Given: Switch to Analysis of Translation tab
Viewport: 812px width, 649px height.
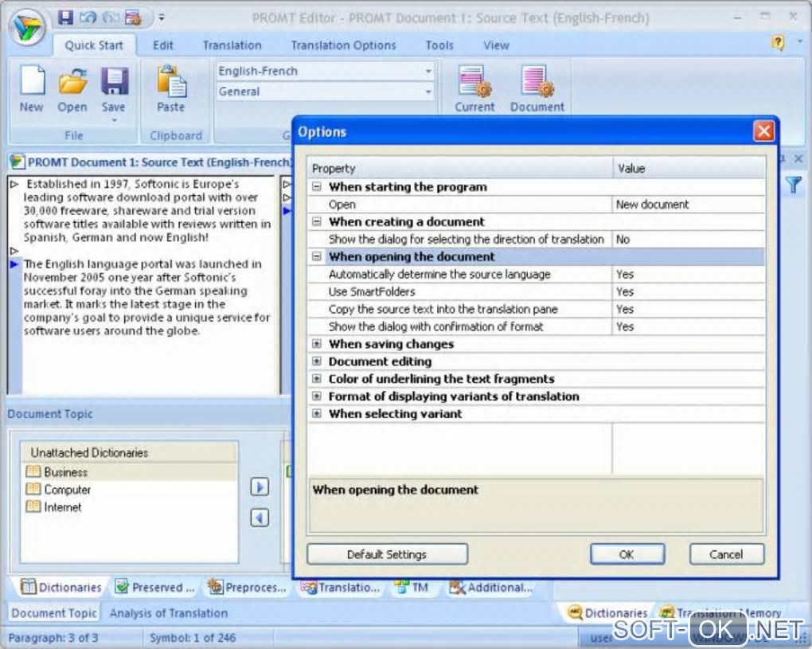Looking at the screenshot, I should [168, 612].
